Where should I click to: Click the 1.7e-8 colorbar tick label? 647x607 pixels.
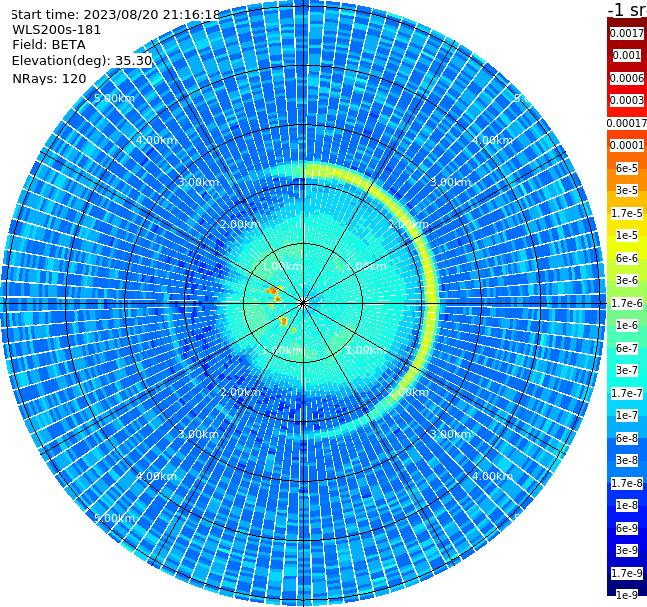pos(626,483)
